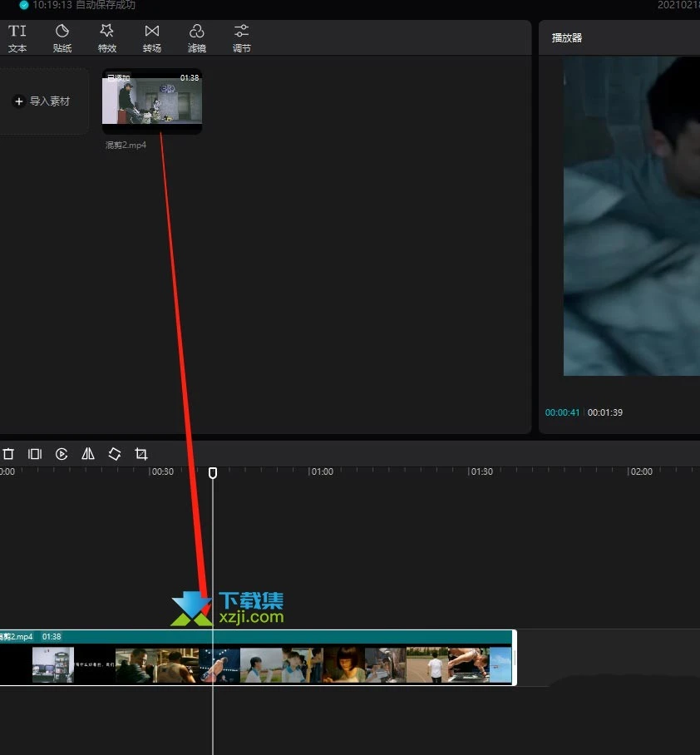Open the 调节 adjustment tab
The width and height of the screenshot is (700, 755).
(x=241, y=38)
